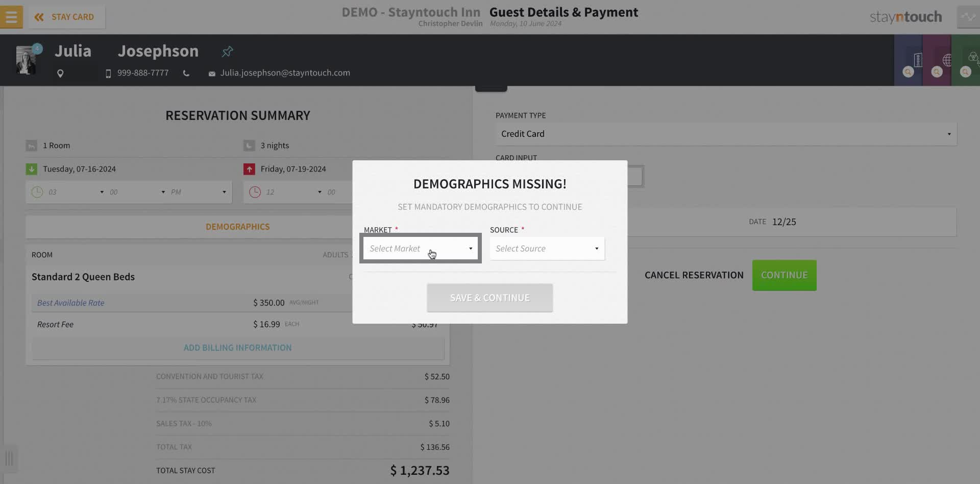Click the 7.17% State Occupancy Tax label

(x=206, y=400)
